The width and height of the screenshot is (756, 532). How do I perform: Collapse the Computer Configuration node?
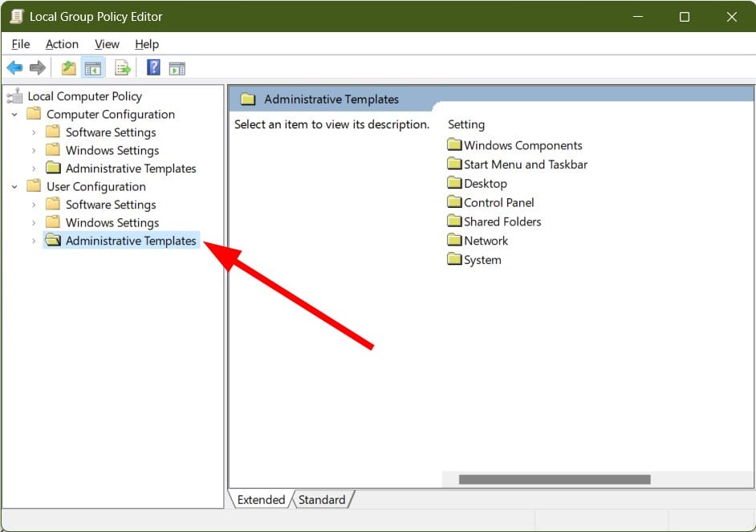point(14,114)
